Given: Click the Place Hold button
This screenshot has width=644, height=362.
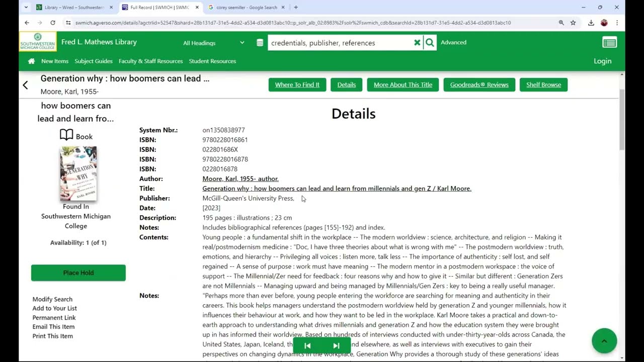Looking at the screenshot, I should (x=78, y=273).
